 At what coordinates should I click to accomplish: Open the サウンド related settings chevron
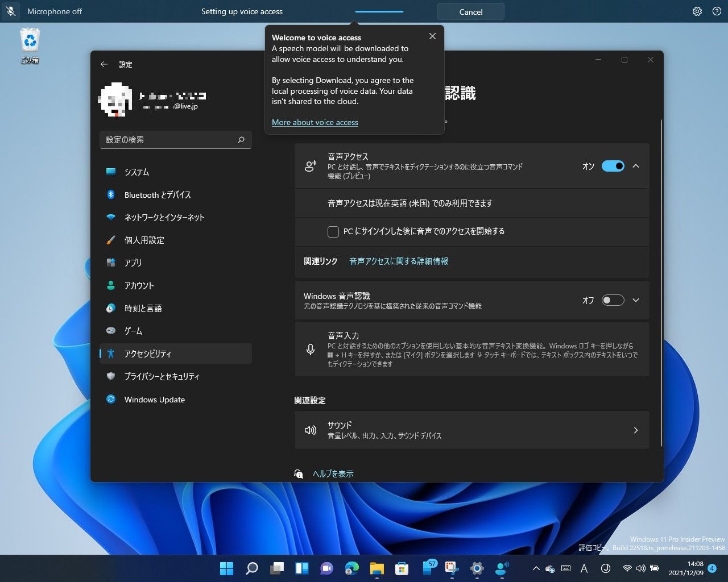coord(636,430)
